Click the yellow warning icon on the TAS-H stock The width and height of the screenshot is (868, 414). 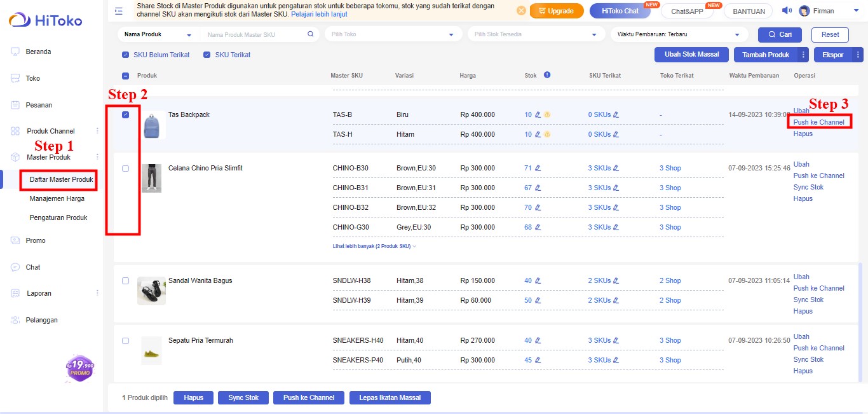click(x=546, y=135)
